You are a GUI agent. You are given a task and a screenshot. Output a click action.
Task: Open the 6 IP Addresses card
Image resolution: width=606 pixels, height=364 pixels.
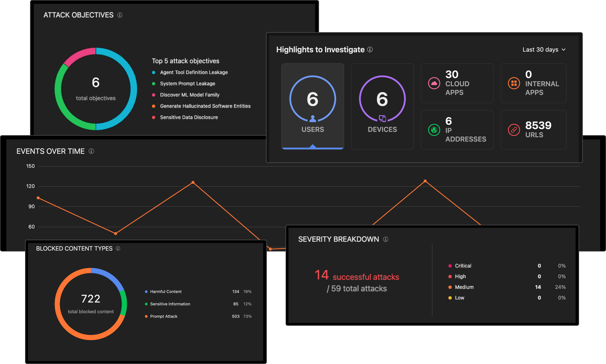[457, 130]
